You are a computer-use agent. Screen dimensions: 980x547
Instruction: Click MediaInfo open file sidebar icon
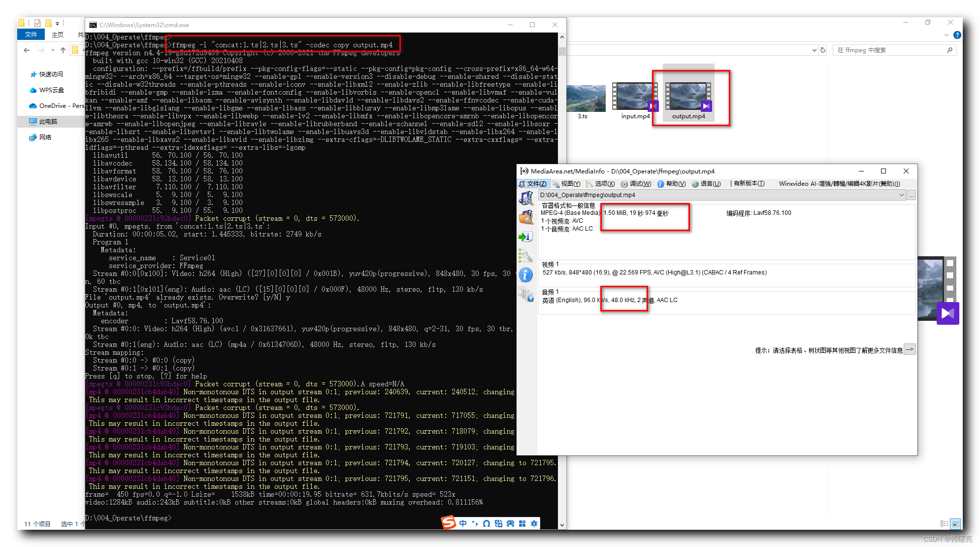(x=526, y=198)
